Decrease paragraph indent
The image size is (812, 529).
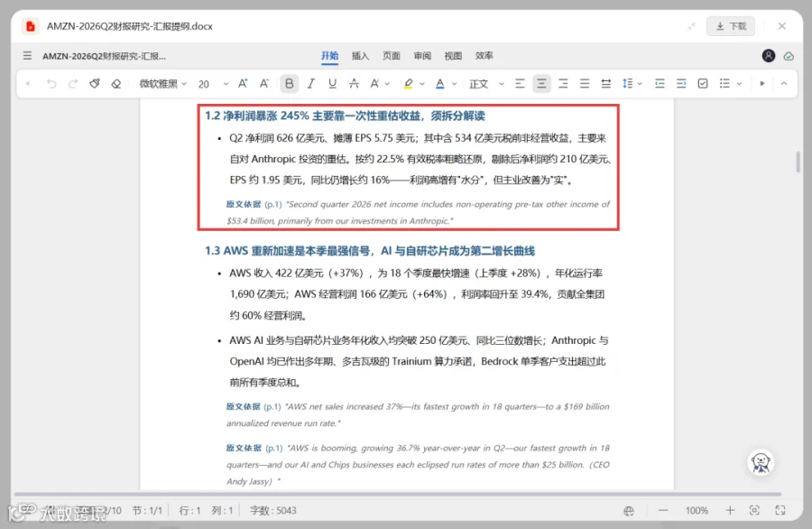coord(660,83)
